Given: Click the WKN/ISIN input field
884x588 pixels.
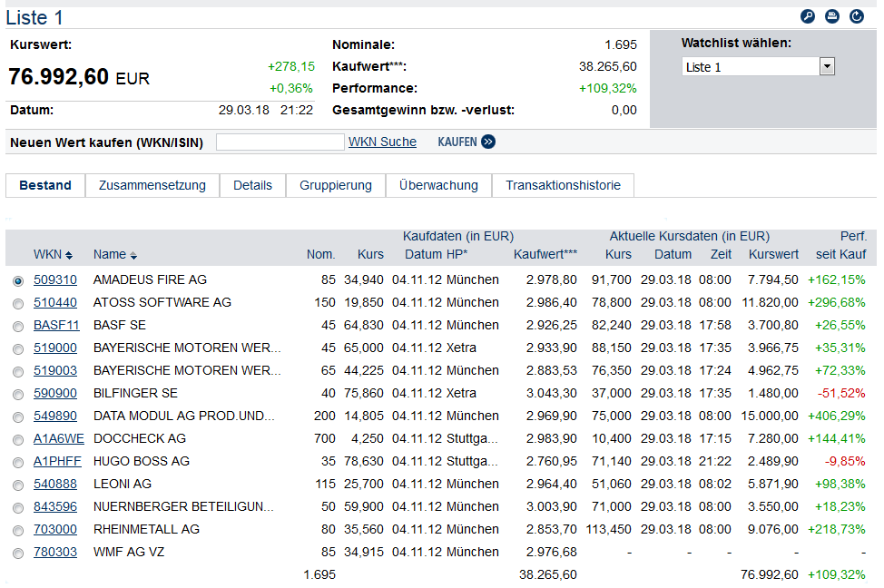Looking at the screenshot, I should 280,142.
